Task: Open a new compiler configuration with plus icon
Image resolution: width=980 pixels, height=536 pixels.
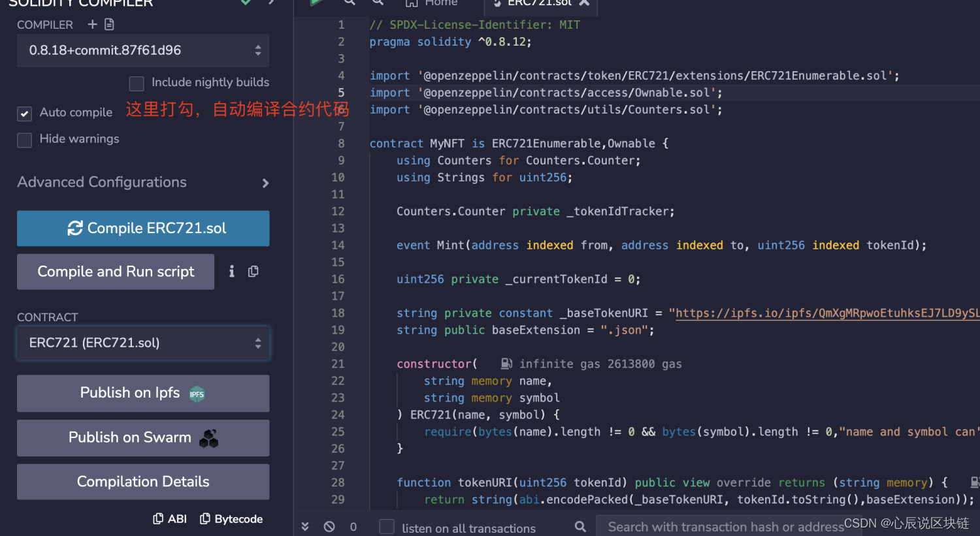Action: pyautogui.click(x=93, y=24)
